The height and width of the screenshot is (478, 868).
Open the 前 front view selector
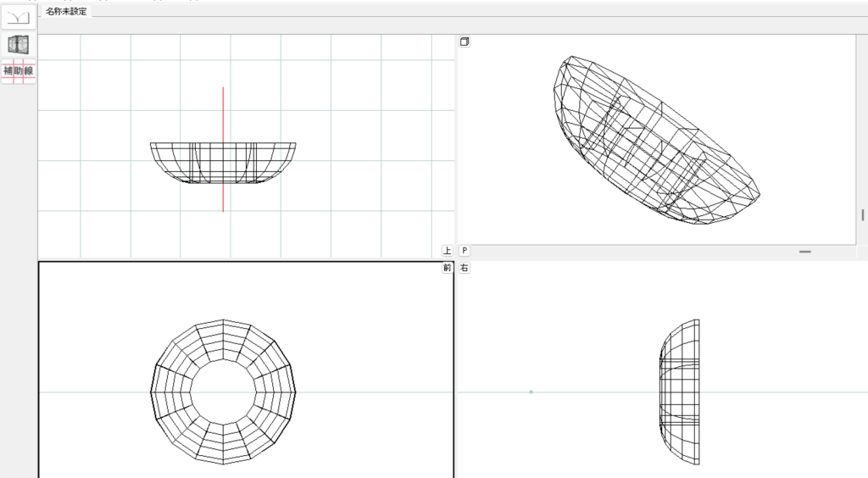447,268
